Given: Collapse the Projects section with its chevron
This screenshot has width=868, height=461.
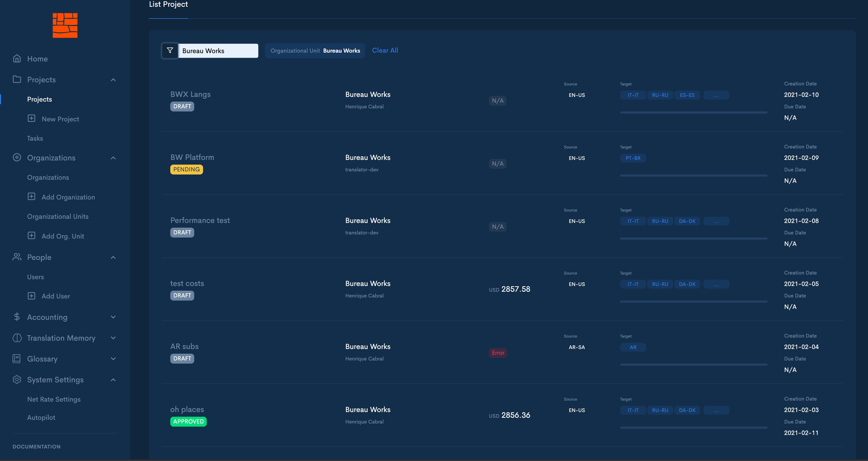Looking at the screenshot, I should pos(113,79).
